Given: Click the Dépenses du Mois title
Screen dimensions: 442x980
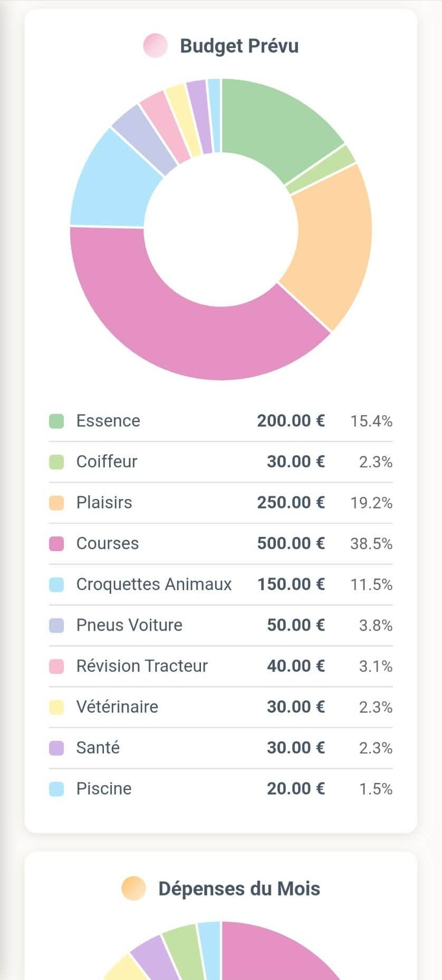Looking at the screenshot, I should (x=239, y=888).
